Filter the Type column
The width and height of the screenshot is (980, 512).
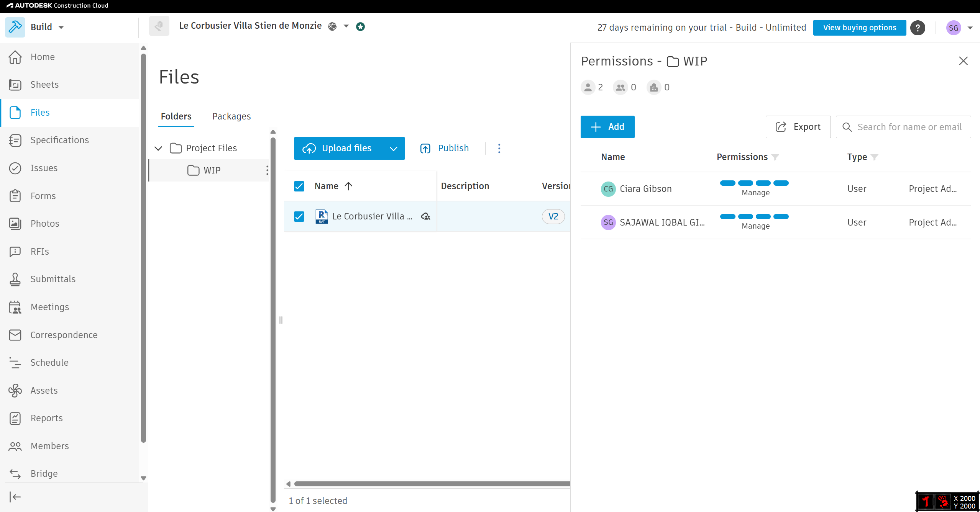874,157
